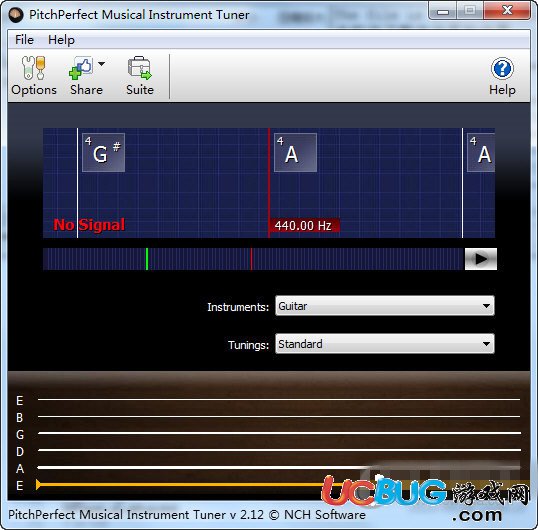Click the version text in status bar
This screenshot has width=538, height=530.
(x=187, y=515)
